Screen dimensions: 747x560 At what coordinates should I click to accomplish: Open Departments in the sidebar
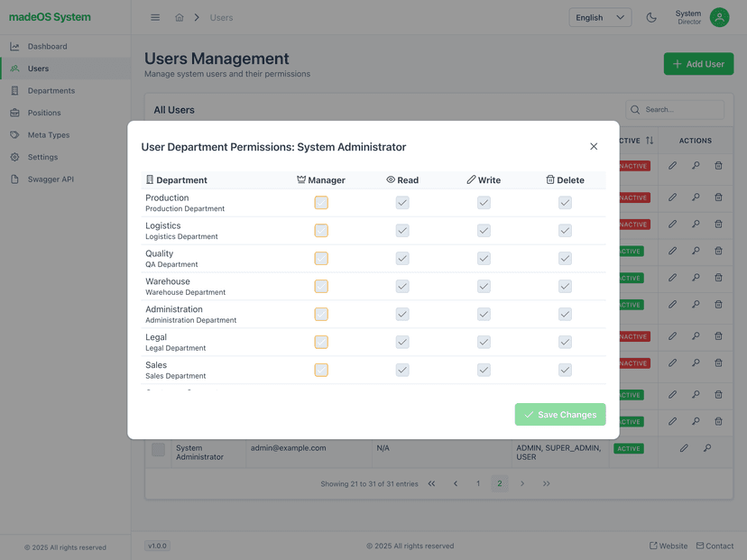65,90
